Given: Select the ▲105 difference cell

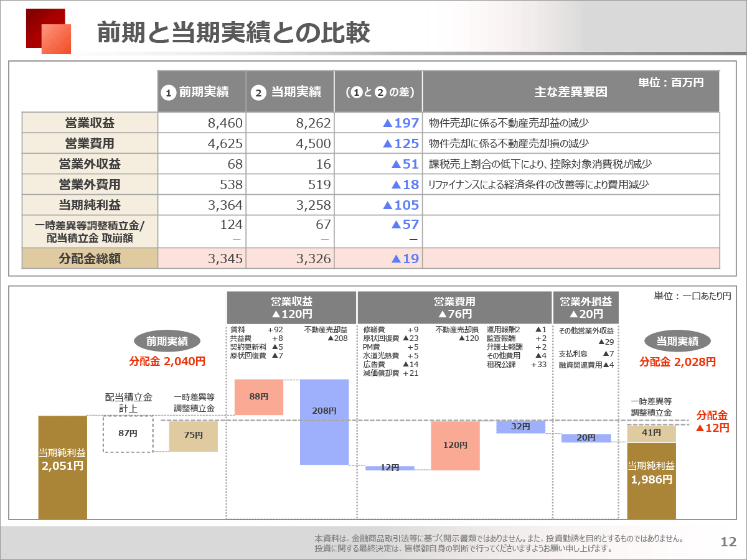Looking at the screenshot, I should [378, 205].
